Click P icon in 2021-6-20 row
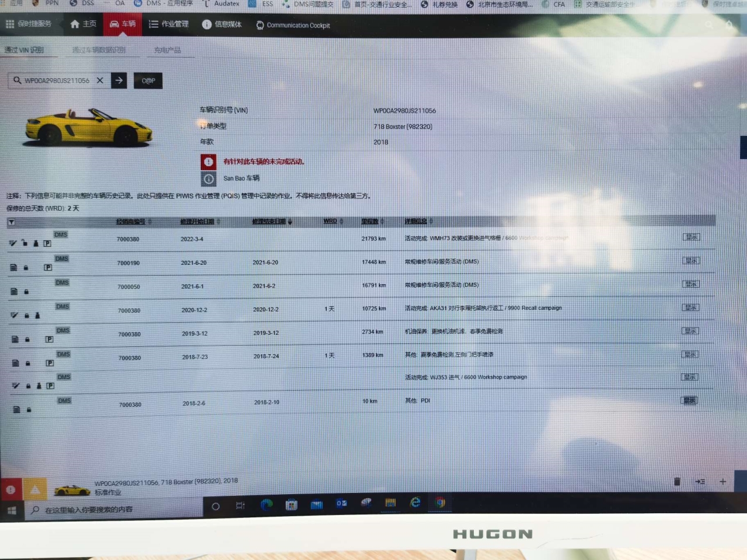The width and height of the screenshot is (747, 560). click(48, 268)
